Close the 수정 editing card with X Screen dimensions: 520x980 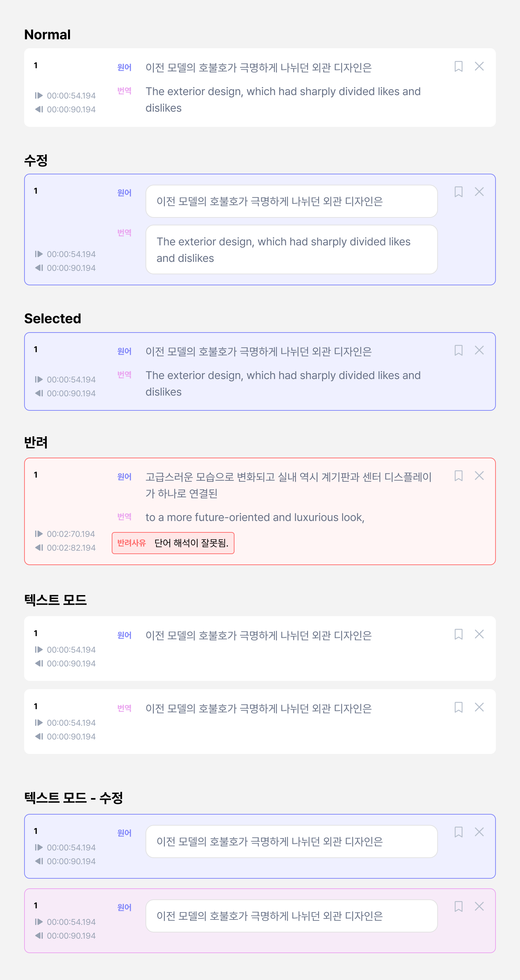479,192
